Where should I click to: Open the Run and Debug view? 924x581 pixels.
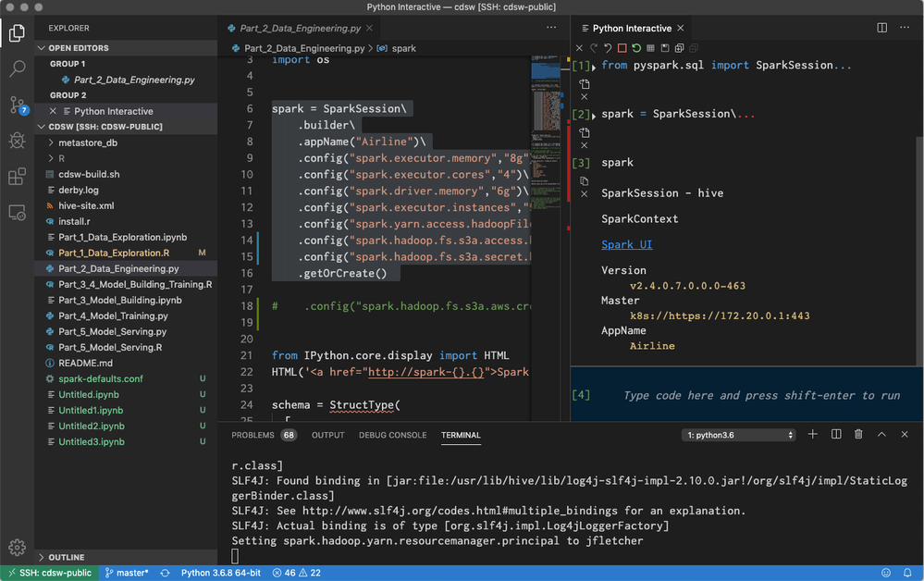17,141
